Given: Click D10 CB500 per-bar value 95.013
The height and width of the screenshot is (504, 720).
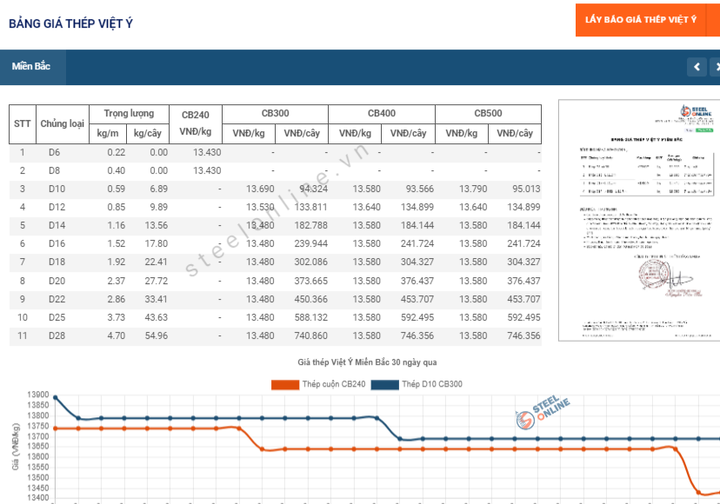Looking at the screenshot, I should point(526,189).
